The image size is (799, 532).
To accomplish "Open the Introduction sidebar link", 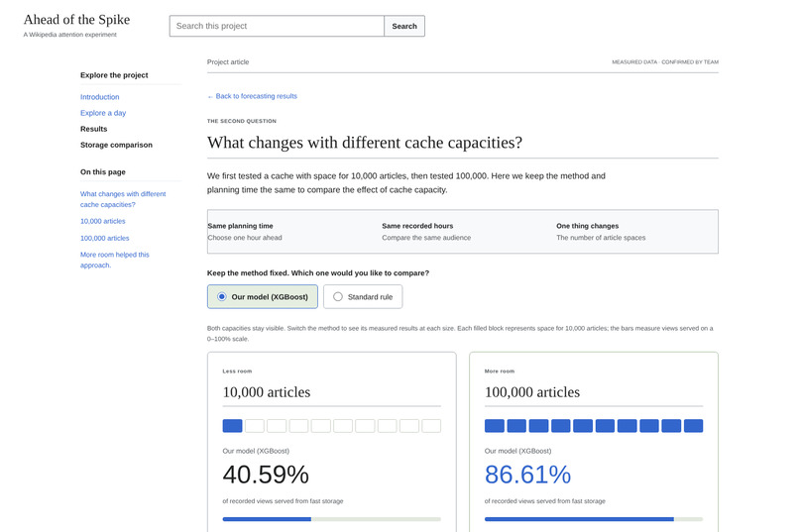I will pos(99,97).
